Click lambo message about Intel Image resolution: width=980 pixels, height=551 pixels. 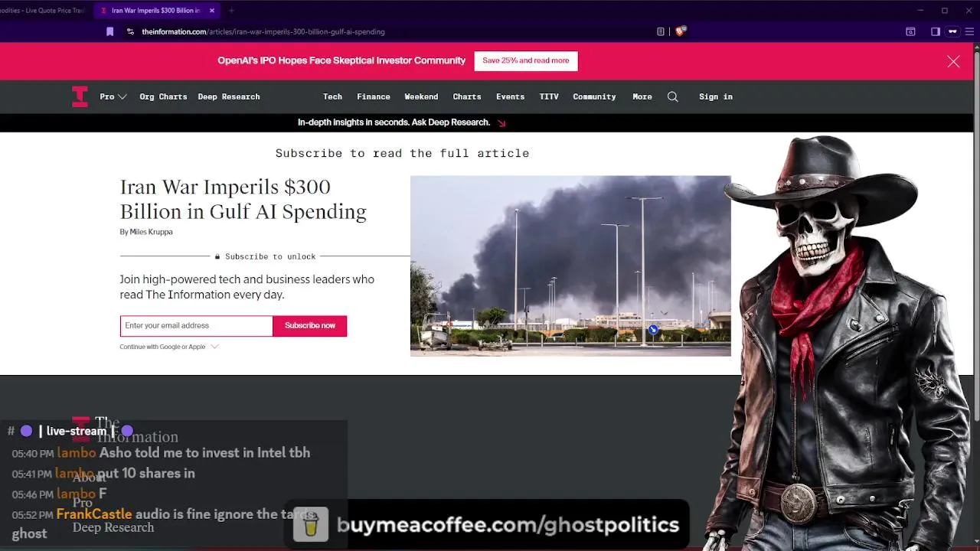pos(204,452)
